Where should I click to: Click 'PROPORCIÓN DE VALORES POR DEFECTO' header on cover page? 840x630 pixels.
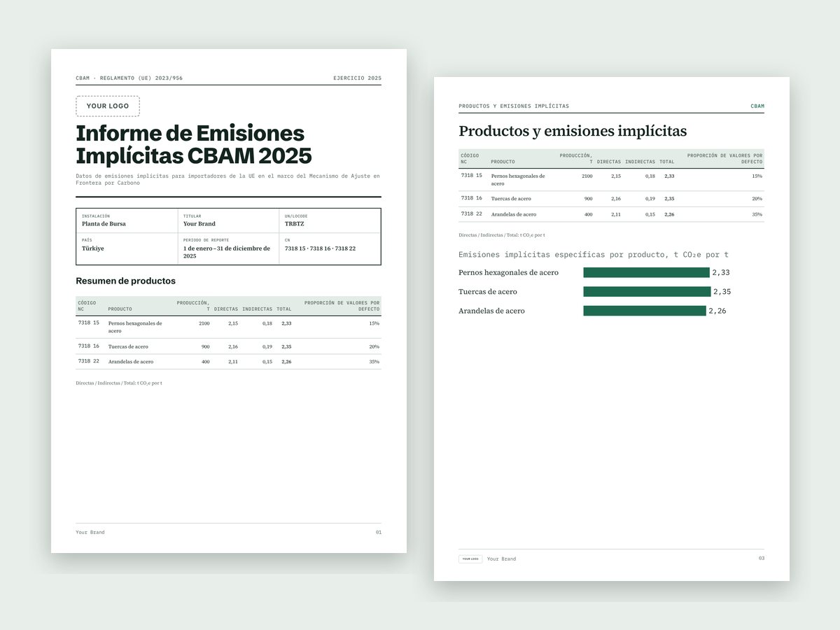[342, 306]
